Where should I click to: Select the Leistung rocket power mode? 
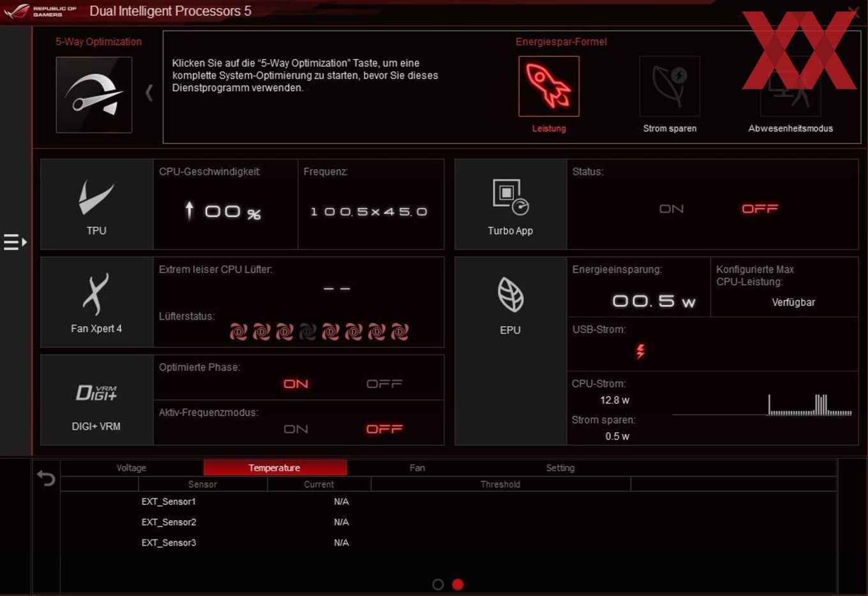click(549, 86)
